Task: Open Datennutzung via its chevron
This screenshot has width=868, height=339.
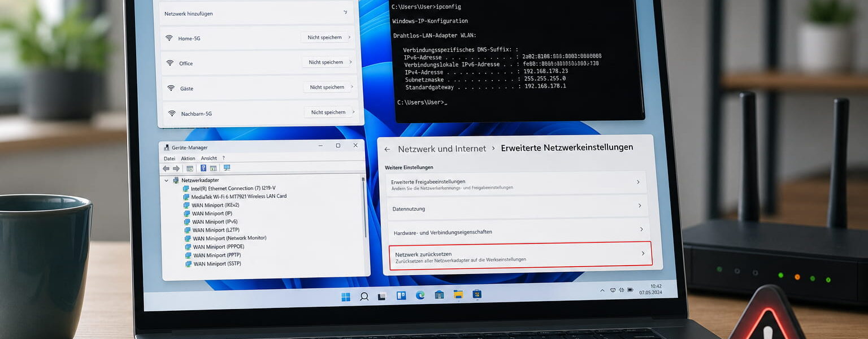Action: (640, 206)
